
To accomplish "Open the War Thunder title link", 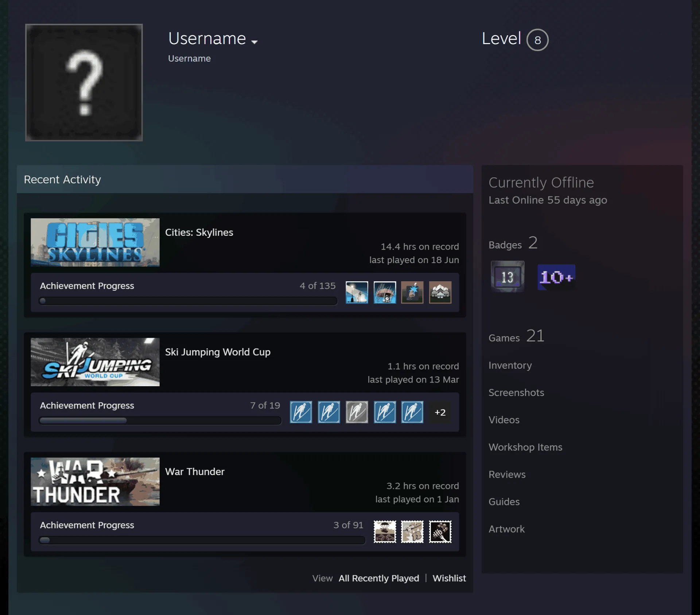I will pyautogui.click(x=195, y=471).
